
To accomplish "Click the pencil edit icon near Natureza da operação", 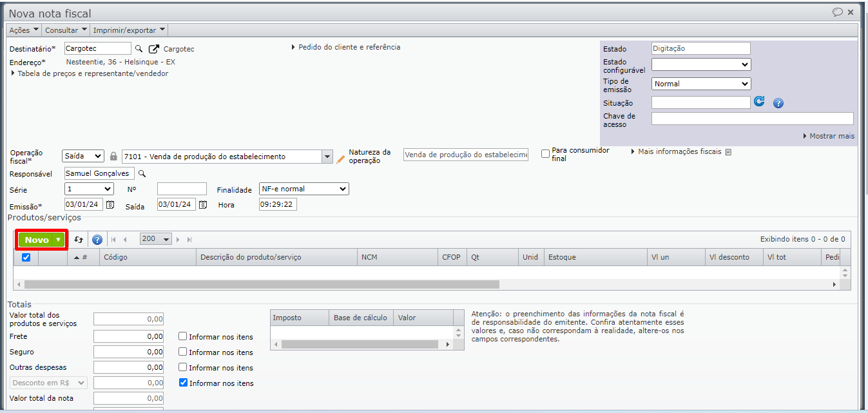I will (x=341, y=158).
